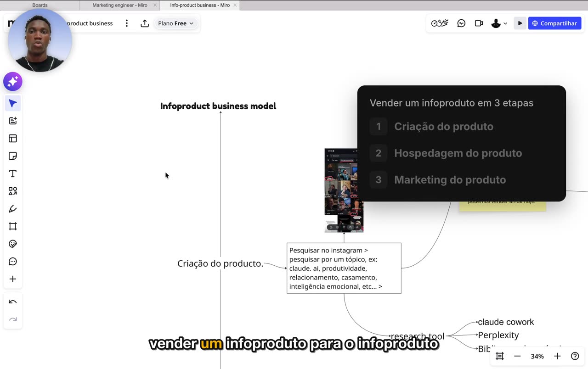Redo the last undone action
The height and width of the screenshot is (369, 588).
(x=13, y=319)
